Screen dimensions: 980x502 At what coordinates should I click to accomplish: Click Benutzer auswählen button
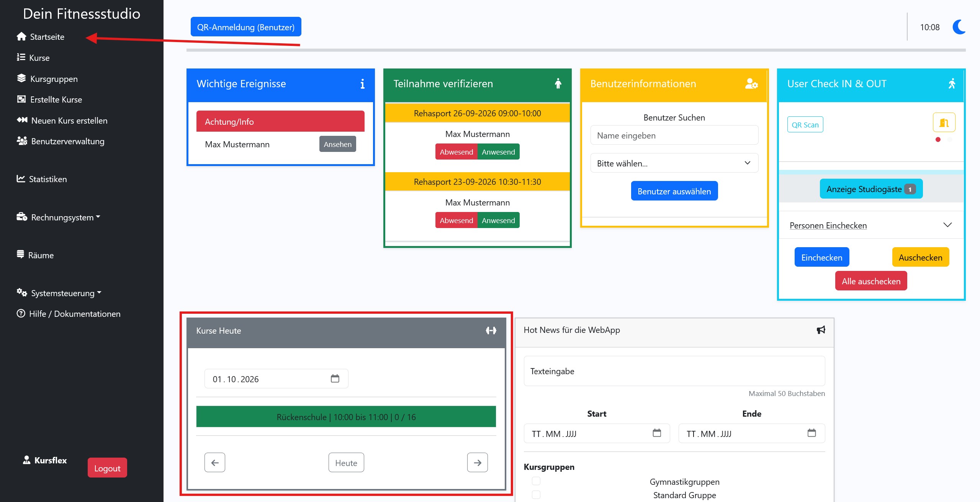click(674, 191)
